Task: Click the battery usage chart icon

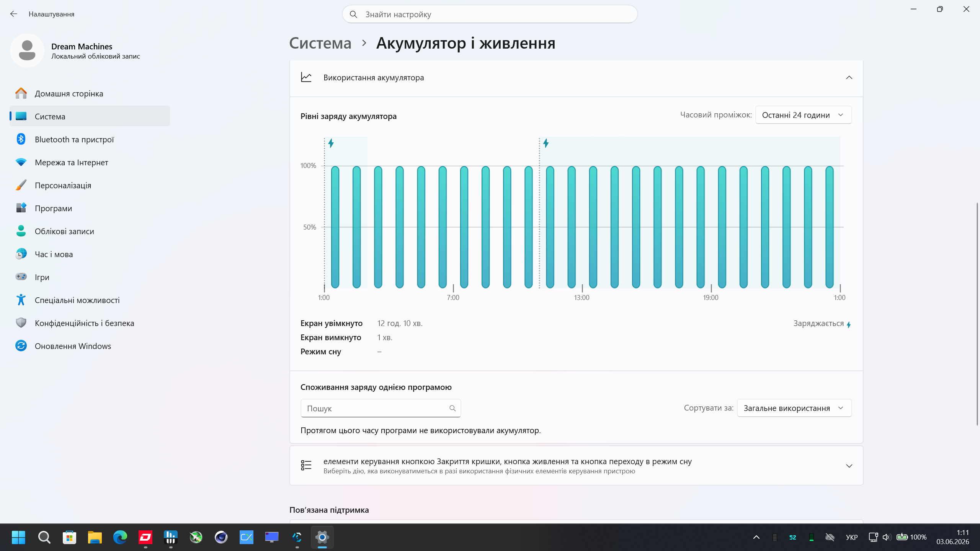Action: pyautogui.click(x=306, y=78)
